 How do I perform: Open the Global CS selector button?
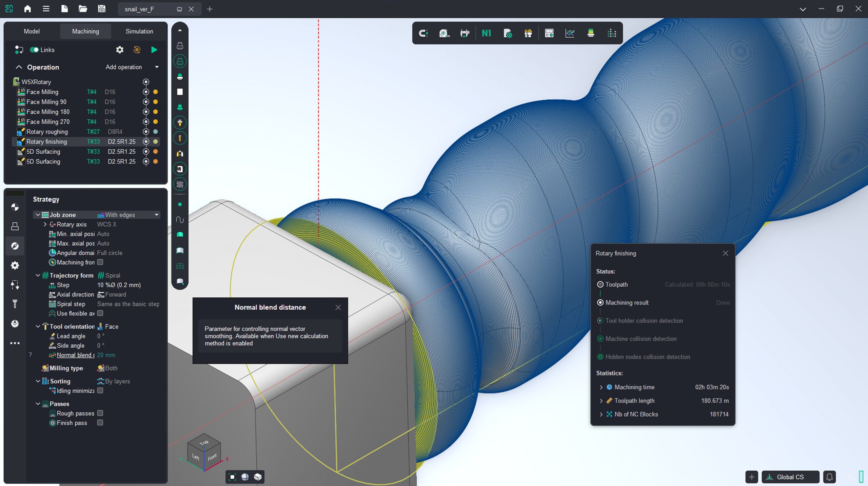point(790,477)
